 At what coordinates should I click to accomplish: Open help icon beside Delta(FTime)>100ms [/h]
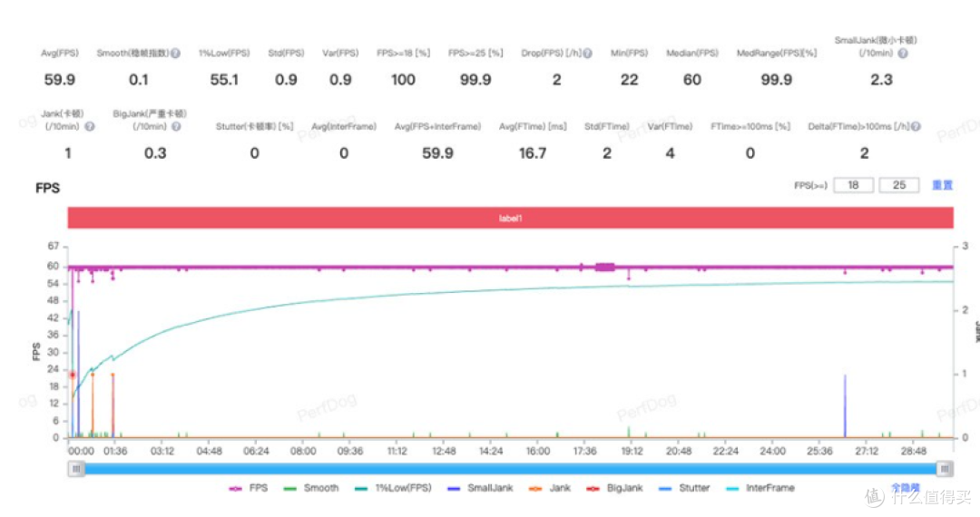click(916, 127)
